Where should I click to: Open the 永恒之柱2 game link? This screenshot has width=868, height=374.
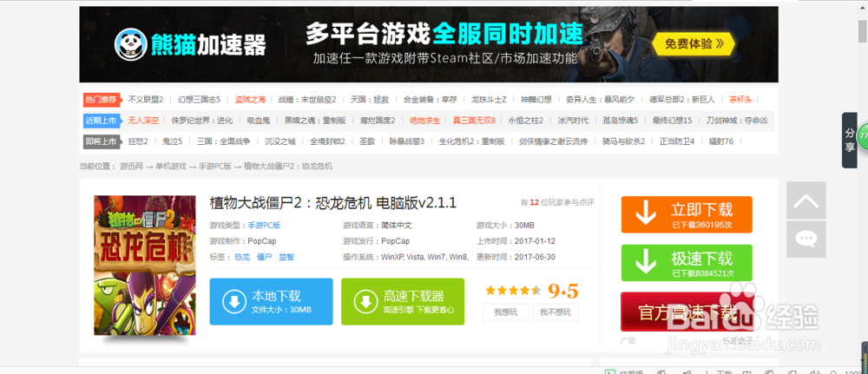point(525,121)
